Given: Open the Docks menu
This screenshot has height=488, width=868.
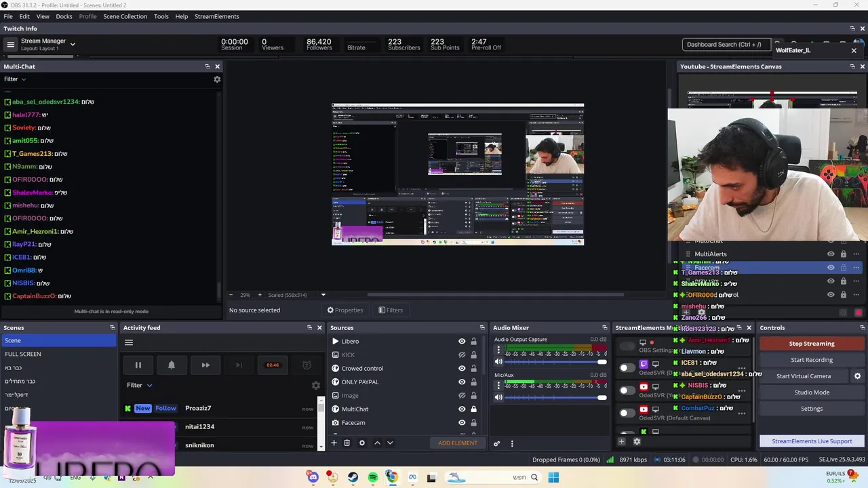Looking at the screenshot, I should coord(64,16).
